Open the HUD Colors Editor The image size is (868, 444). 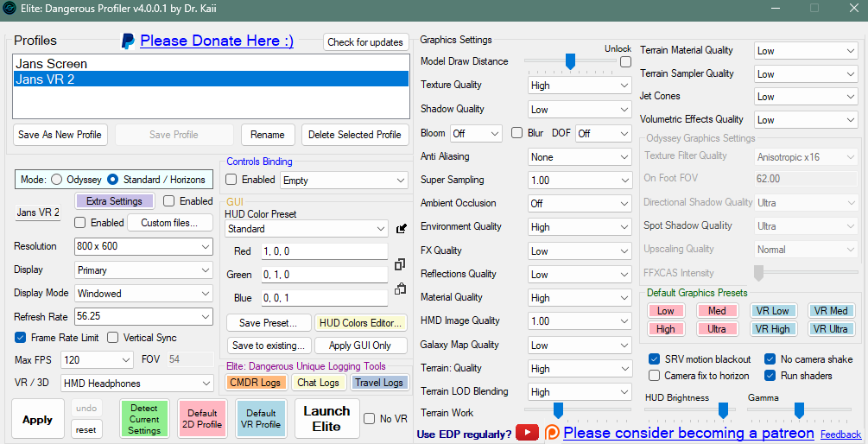pos(360,323)
